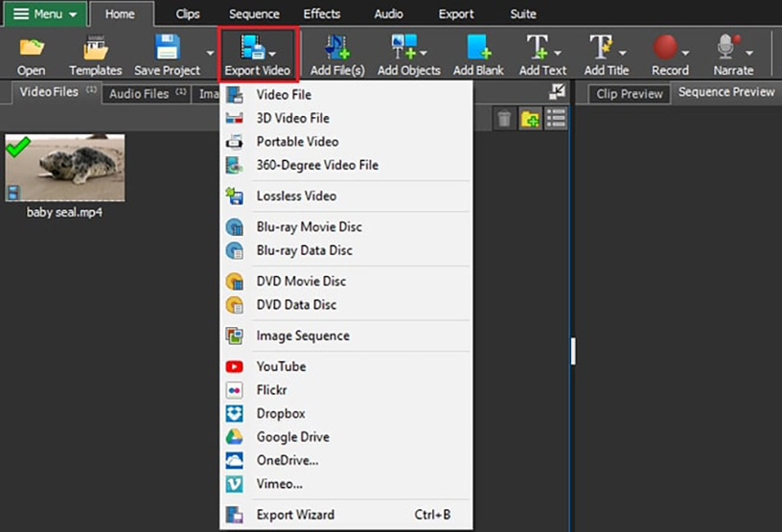Open the Templates tool
Viewport: 782px width, 532px height.
coord(95,48)
